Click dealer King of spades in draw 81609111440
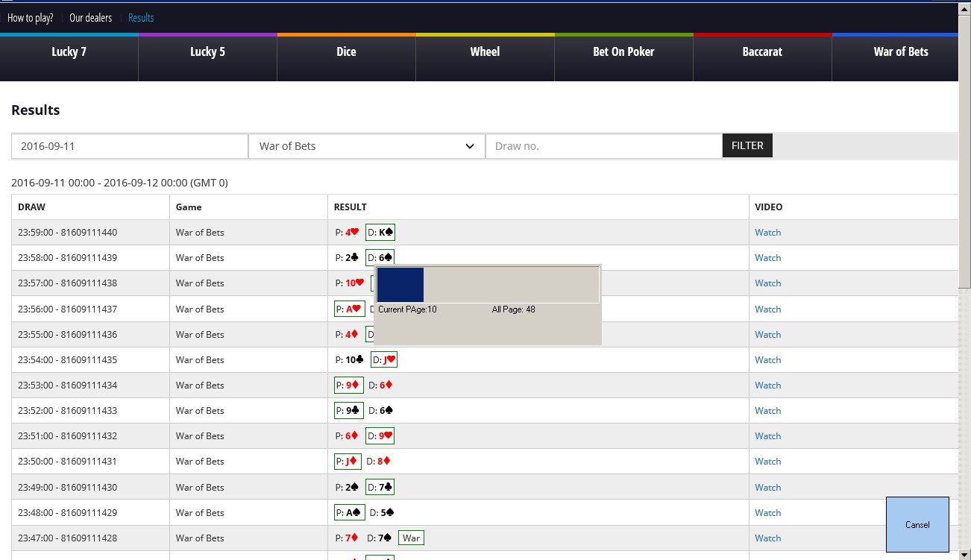This screenshot has width=971, height=560. pos(380,233)
